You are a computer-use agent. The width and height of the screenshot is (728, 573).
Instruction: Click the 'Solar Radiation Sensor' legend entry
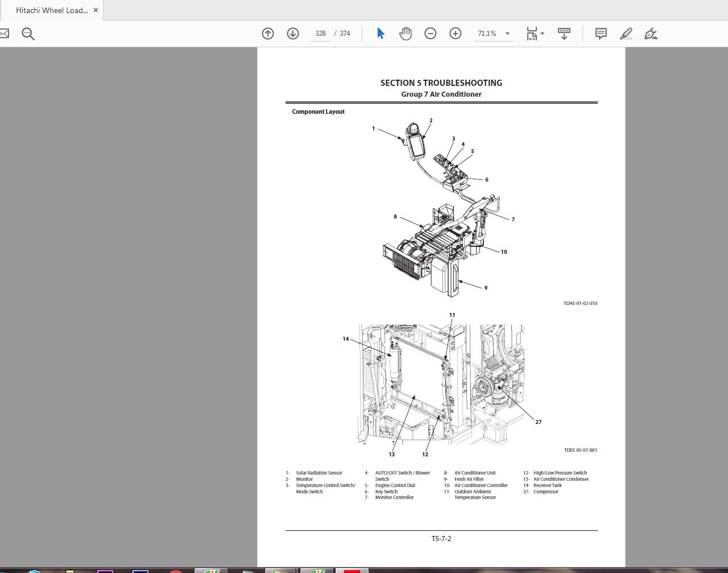pyautogui.click(x=319, y=473)
